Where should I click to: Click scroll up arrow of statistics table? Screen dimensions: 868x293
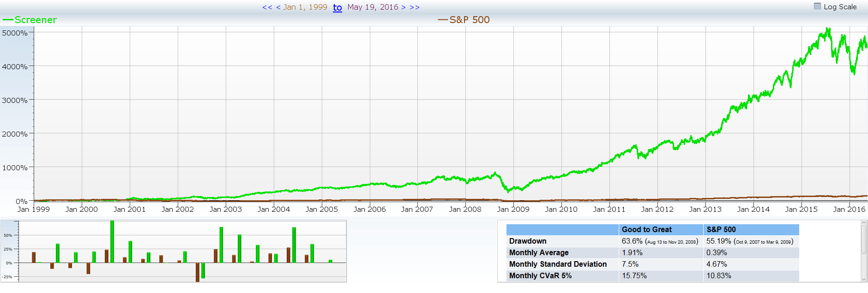tap(864, 223)
